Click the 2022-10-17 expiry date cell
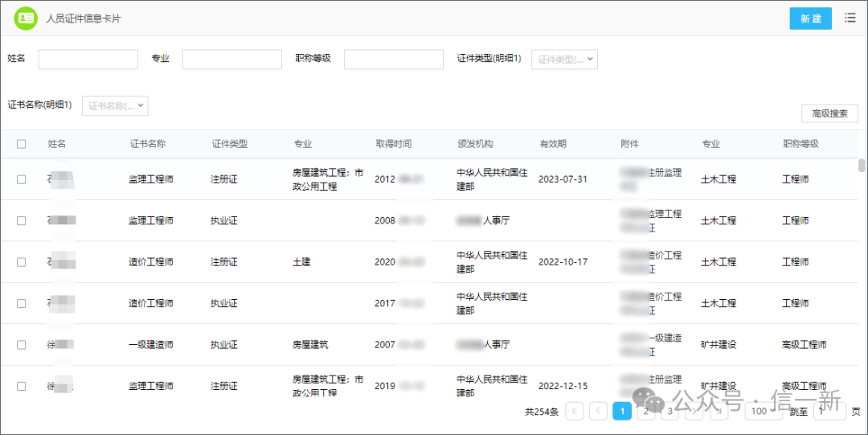868x435 pixels. (563, 262)
